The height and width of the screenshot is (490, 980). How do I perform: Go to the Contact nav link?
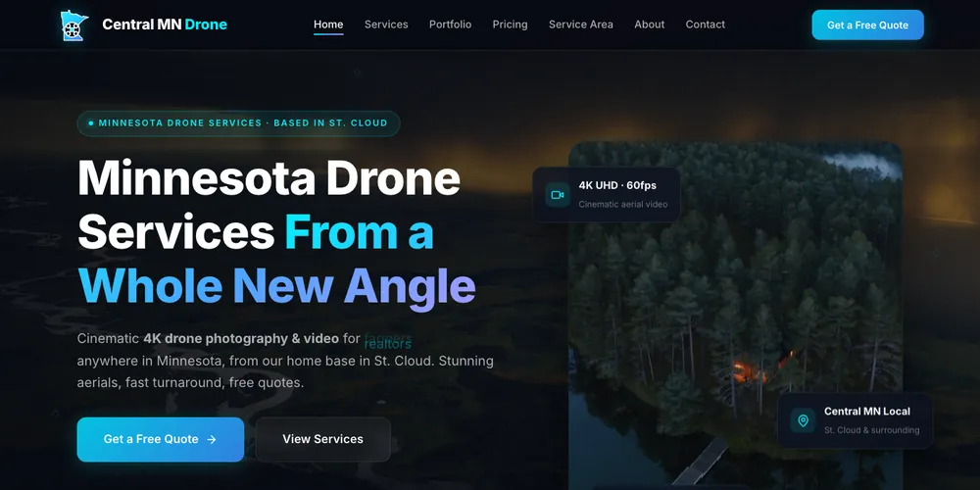pyautogui.click(x=705, y=24)
